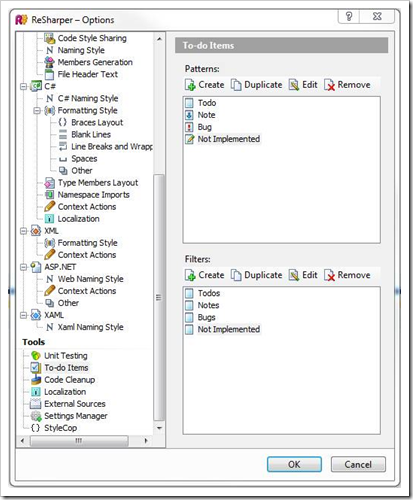The image size is (413, 500).
Task: Remove the selected pattern
Action: 347,85
